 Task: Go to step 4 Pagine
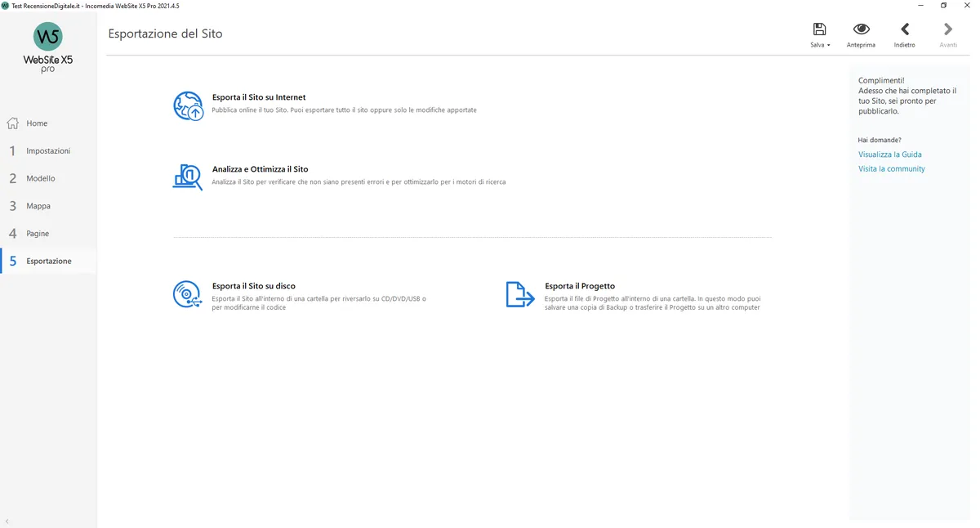48,234
